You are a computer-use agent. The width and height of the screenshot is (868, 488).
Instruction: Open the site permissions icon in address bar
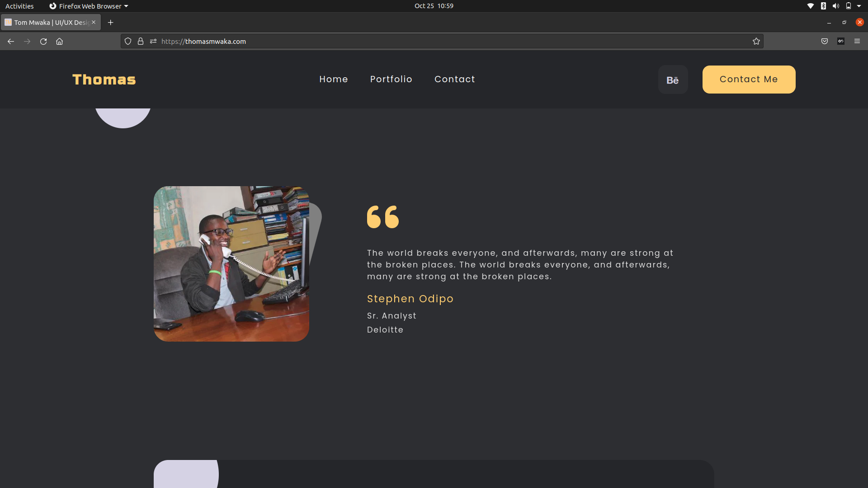pyautogui.click(x=153, y=41)
